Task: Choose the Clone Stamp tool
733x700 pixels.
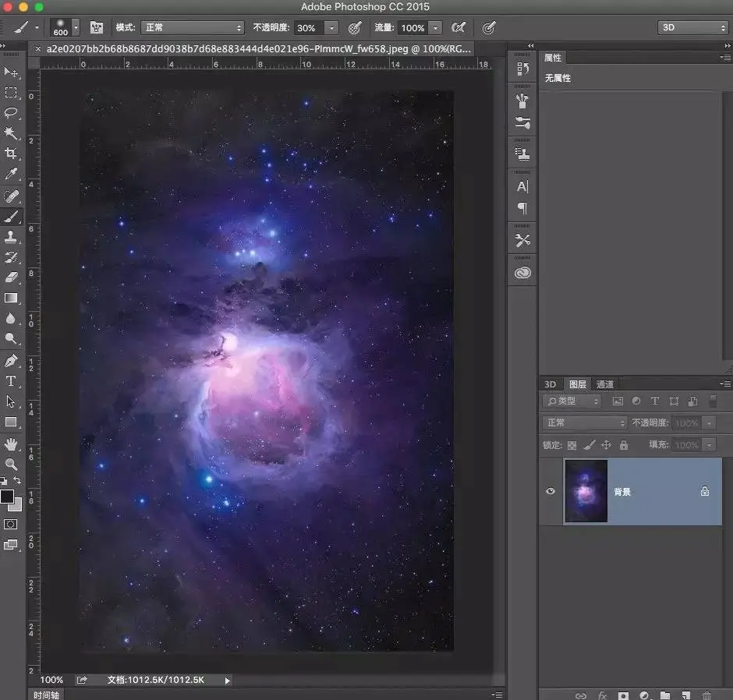Action: click(11, 236)
